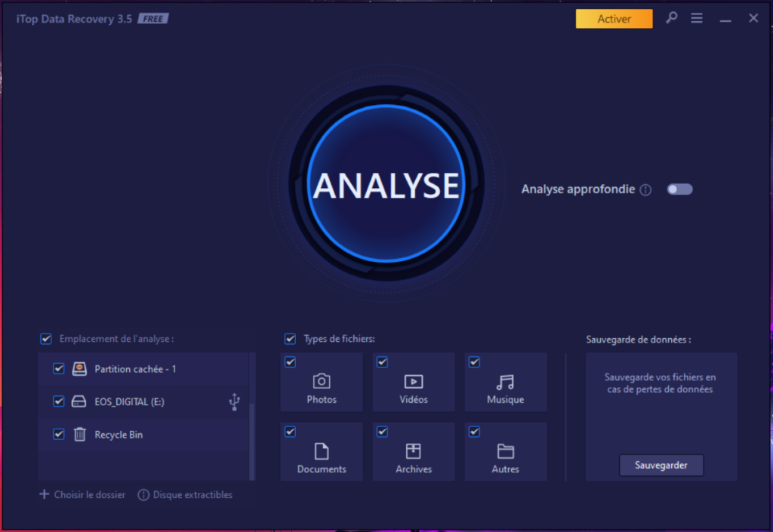773x532 pixels.
Task: Uncheck the Musique file type
Action: tap(474, 362)
